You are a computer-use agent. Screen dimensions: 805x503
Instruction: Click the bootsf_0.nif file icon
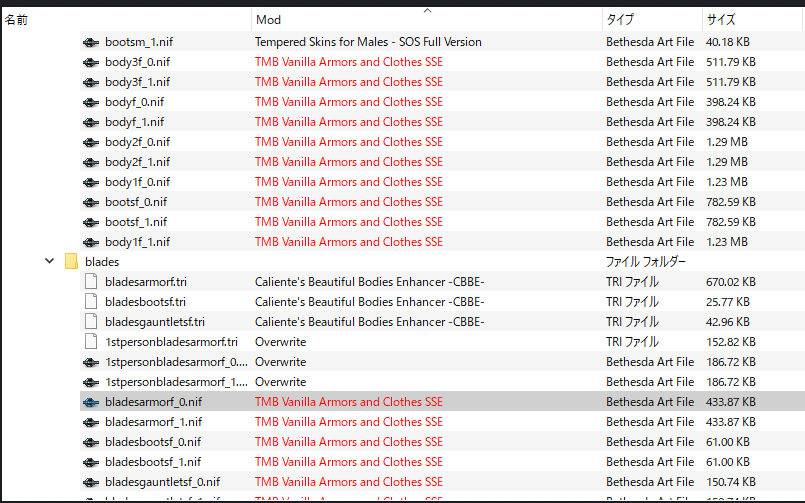pyautogui.click(x=91, y=202)
